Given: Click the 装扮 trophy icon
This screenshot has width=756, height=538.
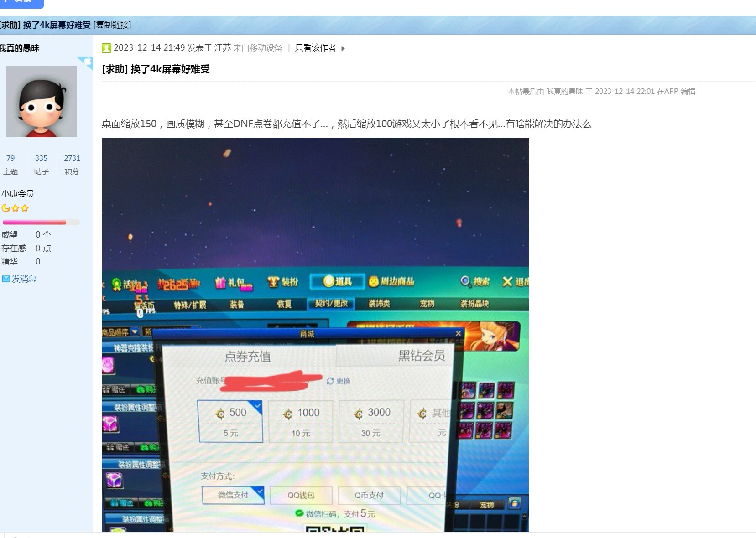Looking at the screenshot, I should [273, 282].
